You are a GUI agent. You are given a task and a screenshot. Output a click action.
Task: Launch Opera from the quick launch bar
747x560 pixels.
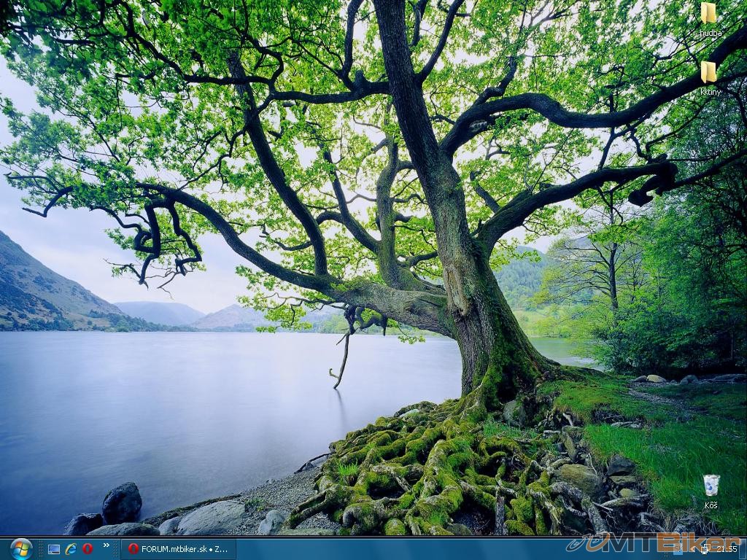(88, 549)
